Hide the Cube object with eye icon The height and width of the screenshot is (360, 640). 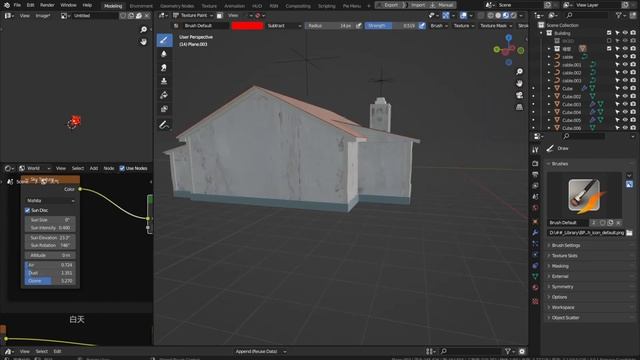[625, 88]
